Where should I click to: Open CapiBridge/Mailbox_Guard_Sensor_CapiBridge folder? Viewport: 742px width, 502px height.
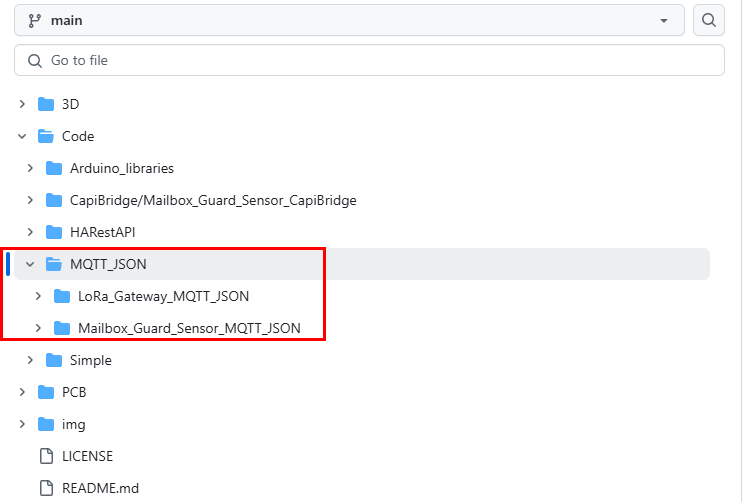[213, 200]
